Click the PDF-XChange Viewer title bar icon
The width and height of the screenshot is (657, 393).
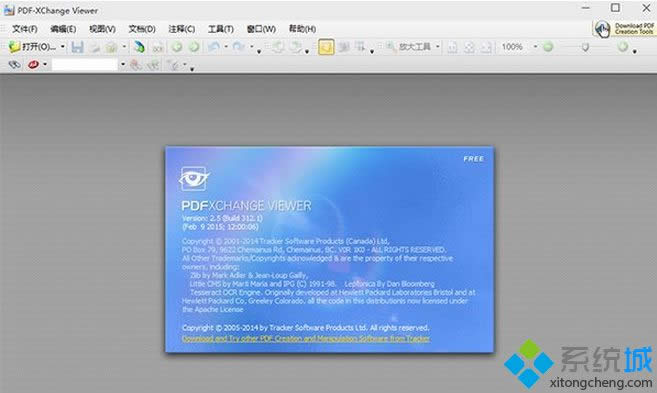[8, 10]
